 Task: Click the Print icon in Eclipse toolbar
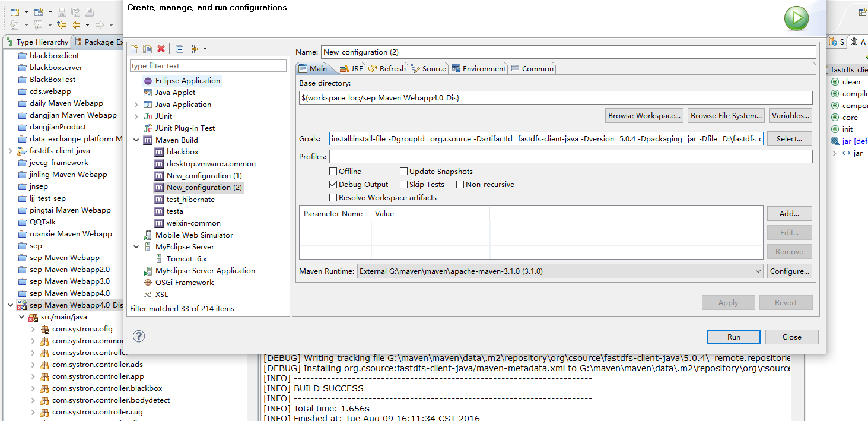click(x=89, y=11)
